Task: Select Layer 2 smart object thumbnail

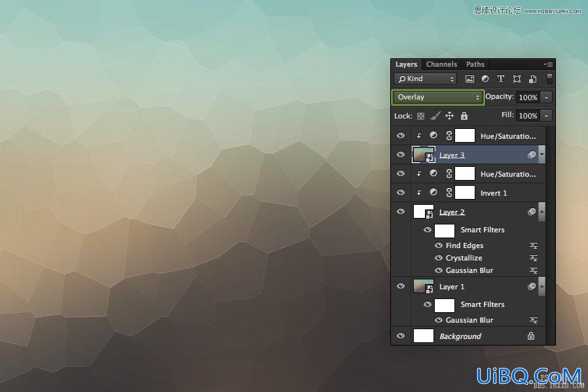Action: [424, 211]
